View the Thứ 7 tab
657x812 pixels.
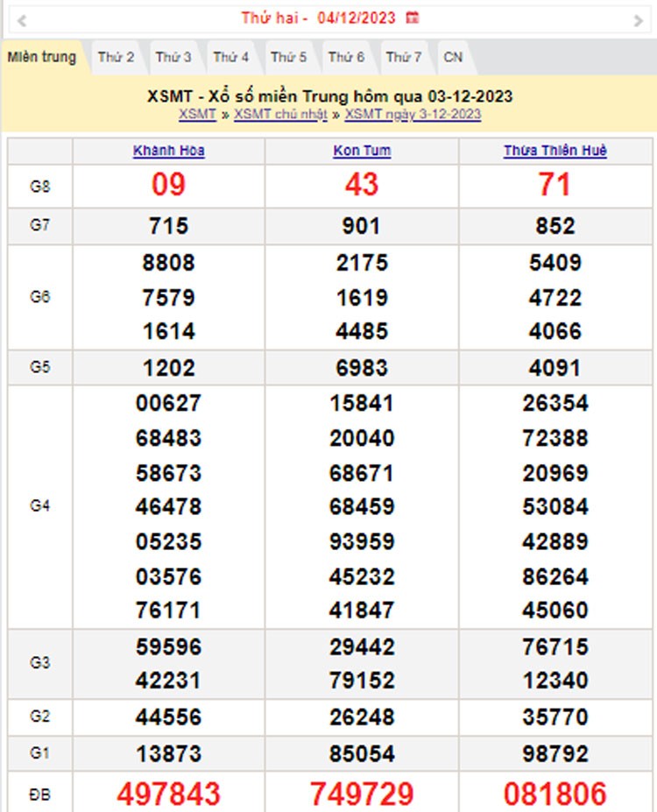point(404,58)
